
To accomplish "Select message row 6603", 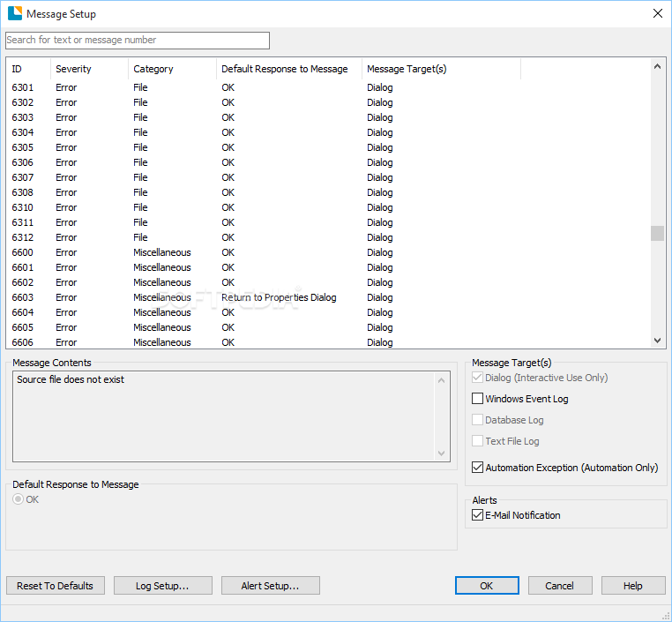I will 328,297.
